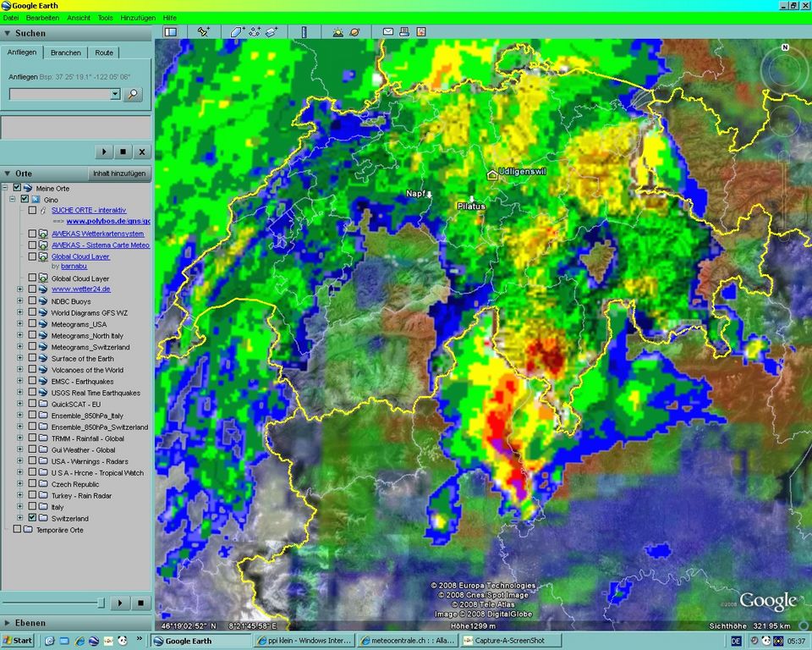Check the Temporäre Orte checkbox

(x=17, y=529)
